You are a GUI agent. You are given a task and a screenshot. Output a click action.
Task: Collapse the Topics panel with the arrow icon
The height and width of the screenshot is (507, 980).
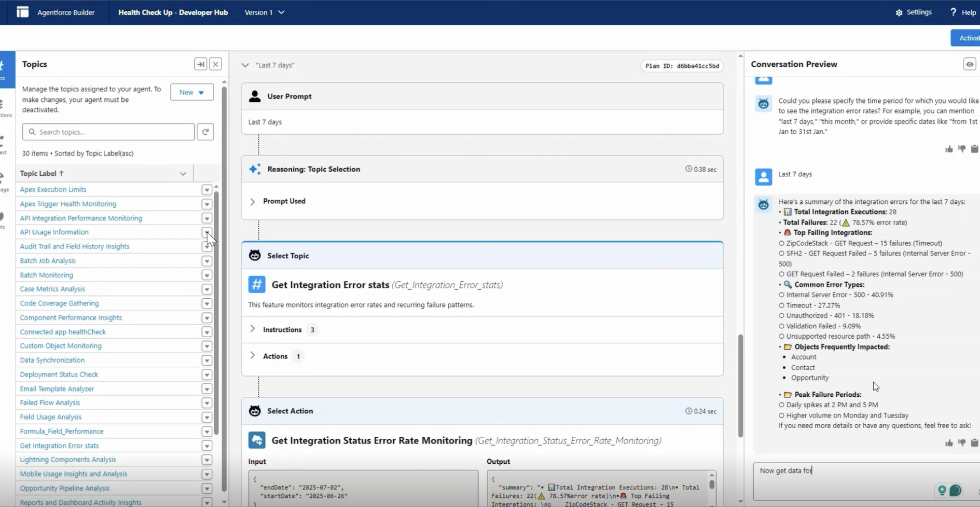(200, 64)
